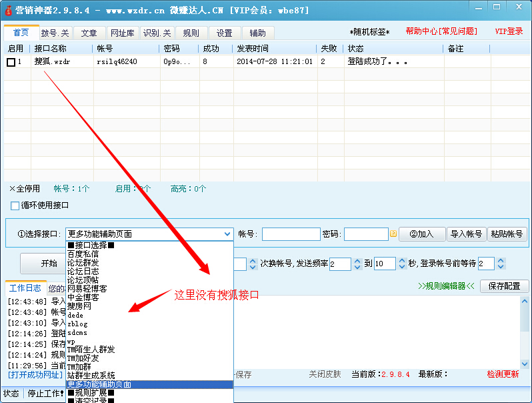Open the [打开成功网址] link
The image size is (532, 403).
coord(35,375)
